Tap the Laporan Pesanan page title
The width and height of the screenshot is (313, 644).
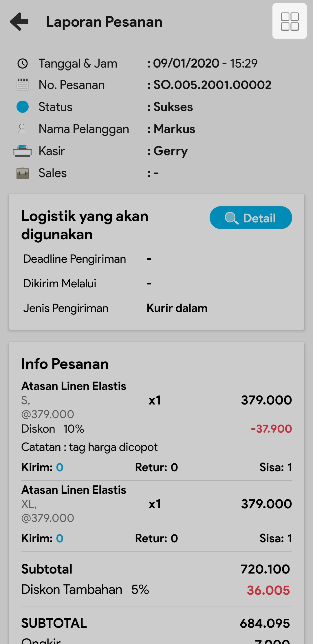104,22
